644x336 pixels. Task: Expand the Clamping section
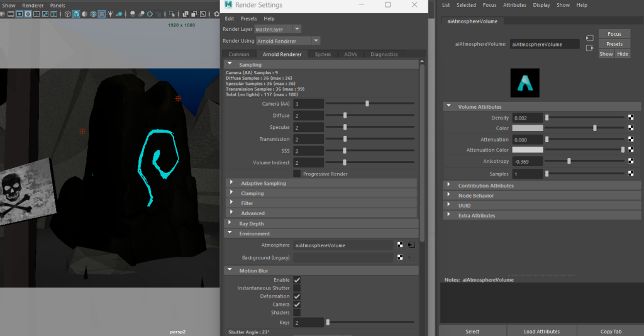231,193
